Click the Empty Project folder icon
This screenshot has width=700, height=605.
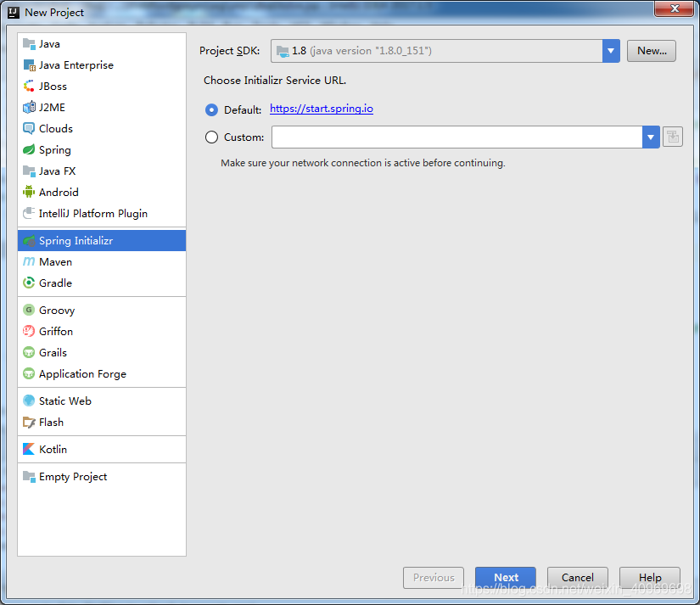(29, 476)
